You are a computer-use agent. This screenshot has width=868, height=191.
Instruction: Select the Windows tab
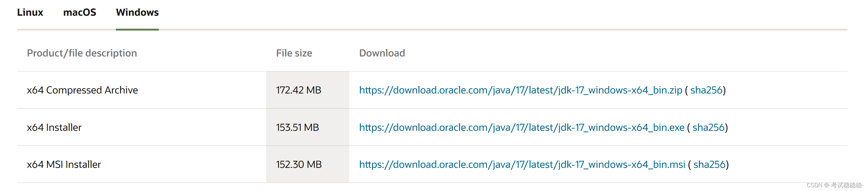[137, 12]
